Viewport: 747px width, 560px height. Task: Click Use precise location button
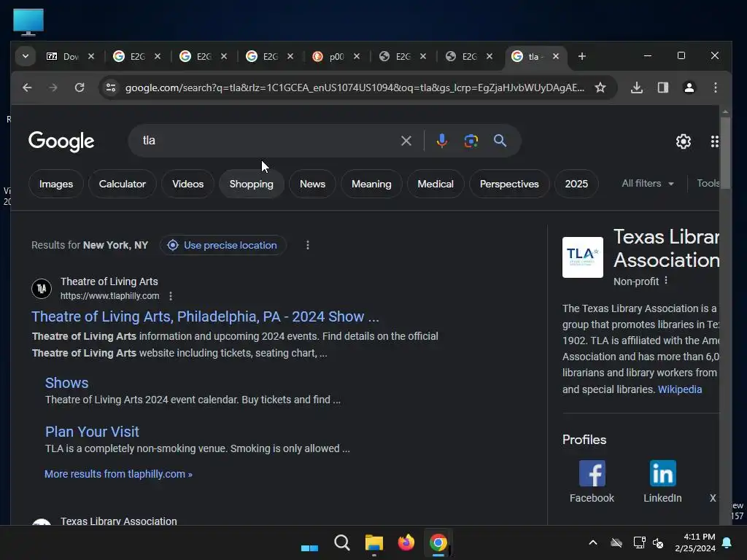[x=223, y=245]
